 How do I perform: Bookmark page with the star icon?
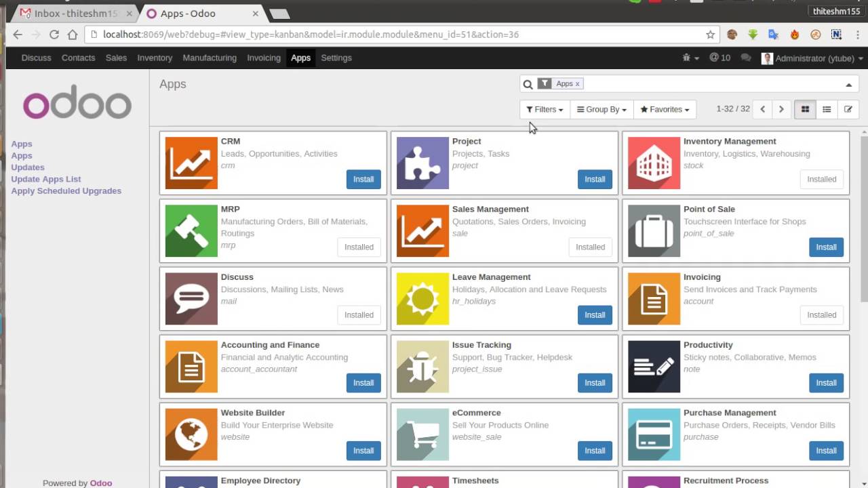coord(710,35)
